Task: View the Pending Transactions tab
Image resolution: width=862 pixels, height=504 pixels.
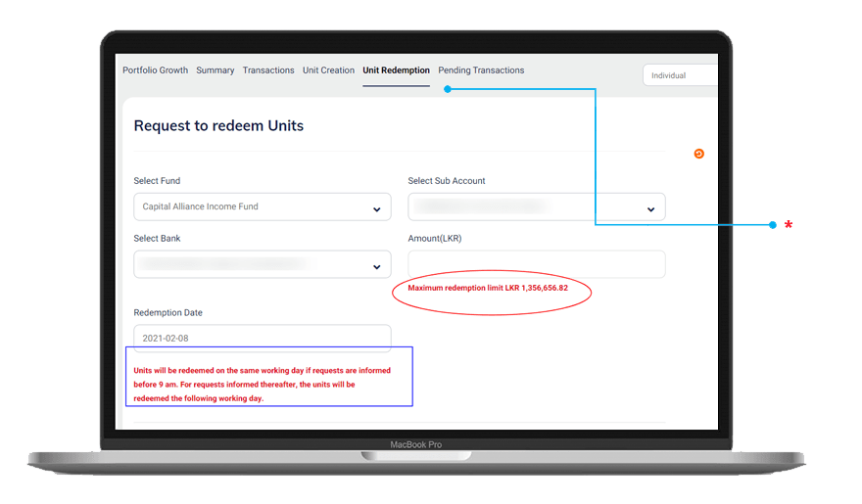Action: [x=481, y=70]
